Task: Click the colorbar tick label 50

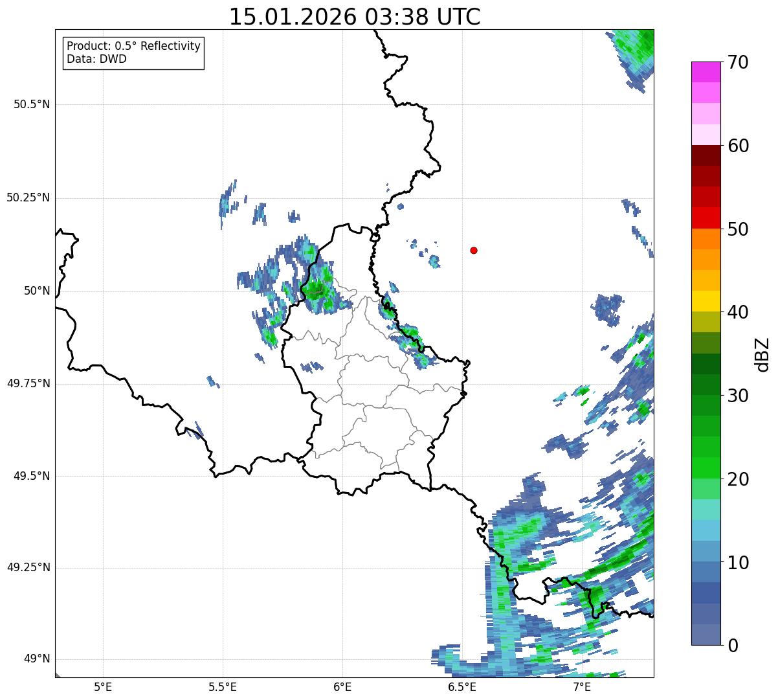Action: (738, 229)
